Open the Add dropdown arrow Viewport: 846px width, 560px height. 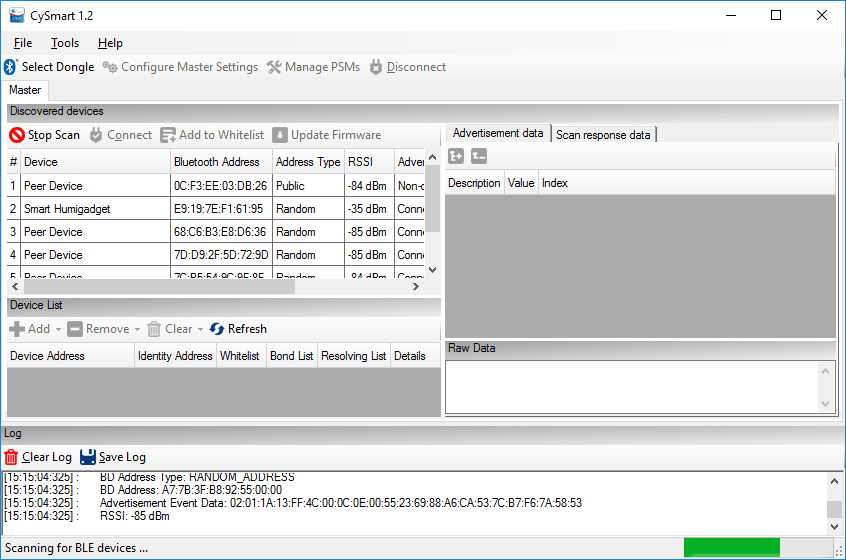tap(58, 329)
